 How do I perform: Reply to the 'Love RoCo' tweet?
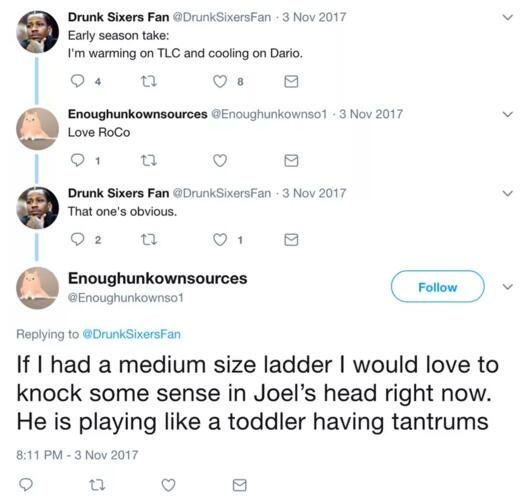pyautogui.click(x=78, y=160)
